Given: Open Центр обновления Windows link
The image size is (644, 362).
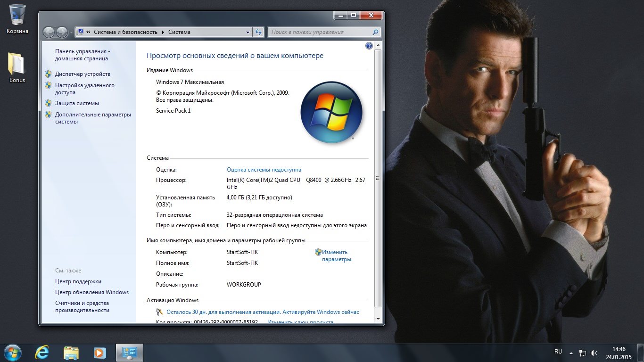Looking at the screenshot, I should tap(92, 292).
